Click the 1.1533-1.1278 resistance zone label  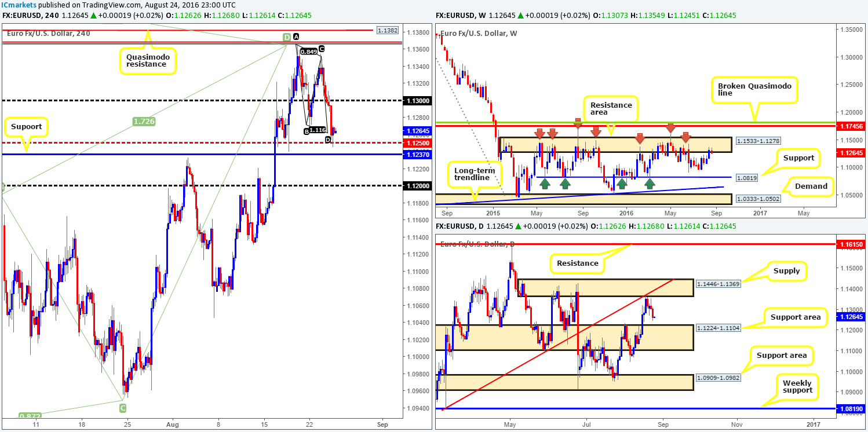[757, 140]
